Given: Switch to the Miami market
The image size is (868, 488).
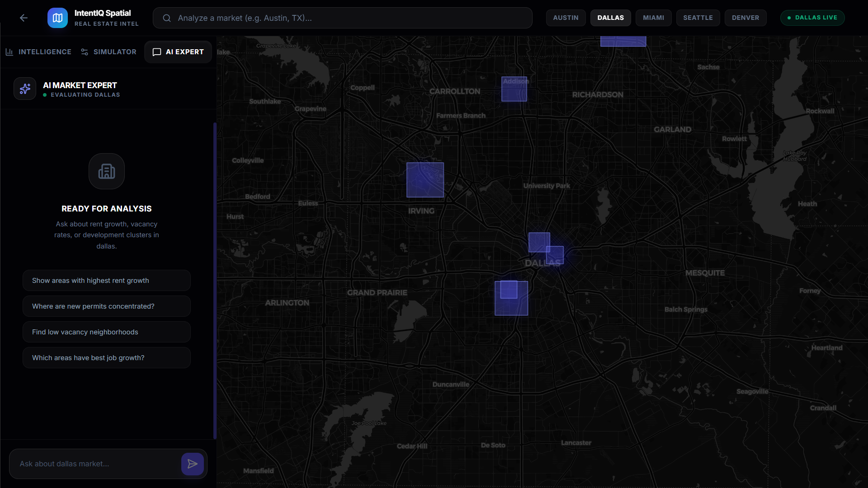Looking at the screenshot, I should (653, 18).
